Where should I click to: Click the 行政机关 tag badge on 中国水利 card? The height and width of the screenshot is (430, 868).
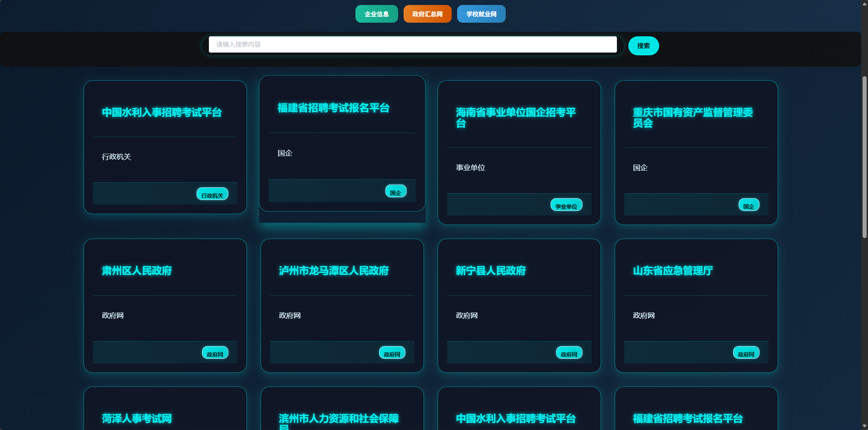click(x=212, y=194)
